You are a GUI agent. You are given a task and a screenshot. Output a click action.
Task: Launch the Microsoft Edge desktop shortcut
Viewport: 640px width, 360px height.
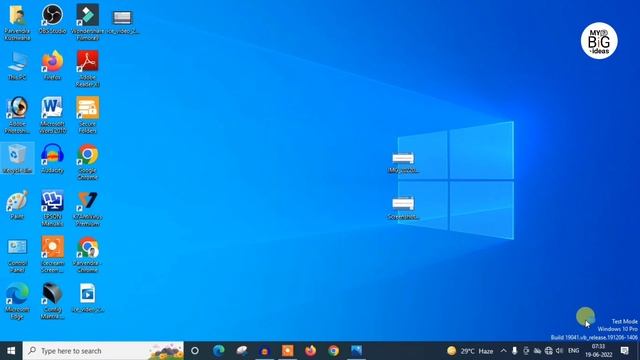[17, 301]
